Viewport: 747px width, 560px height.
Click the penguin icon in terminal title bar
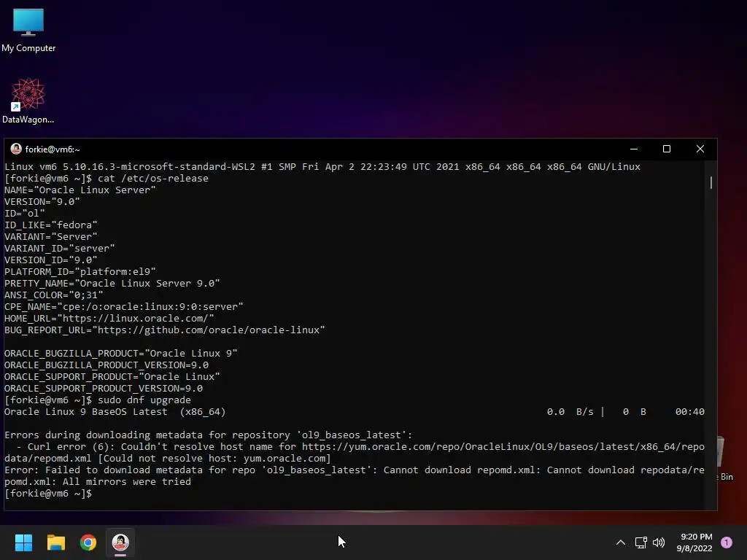(x=16, y=149)
